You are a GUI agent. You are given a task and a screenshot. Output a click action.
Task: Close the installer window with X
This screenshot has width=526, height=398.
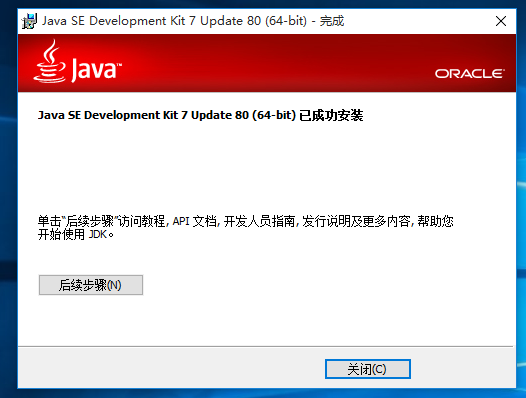[501, 21]
